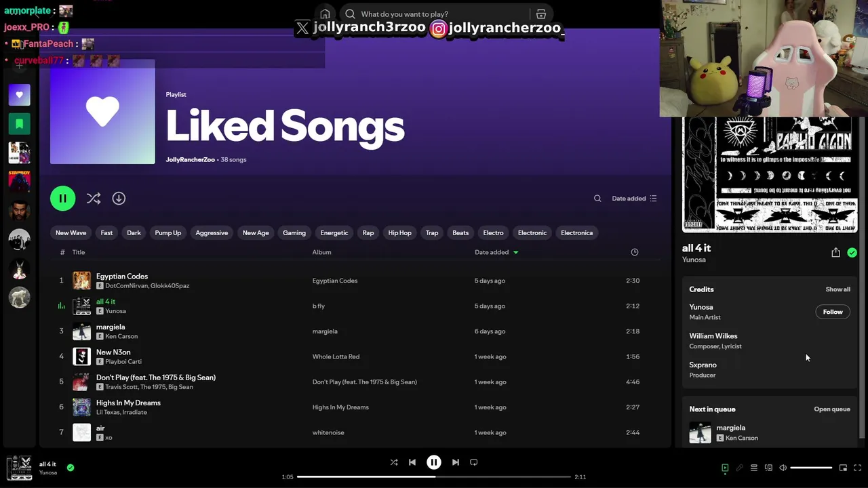This screenshot has width=868, height=488.
Task: Skip to next track
Action: 456,462
